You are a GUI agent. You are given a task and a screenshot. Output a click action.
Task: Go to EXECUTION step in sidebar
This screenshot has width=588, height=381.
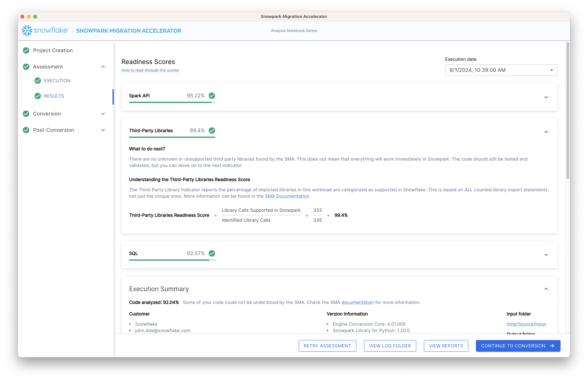57,81
